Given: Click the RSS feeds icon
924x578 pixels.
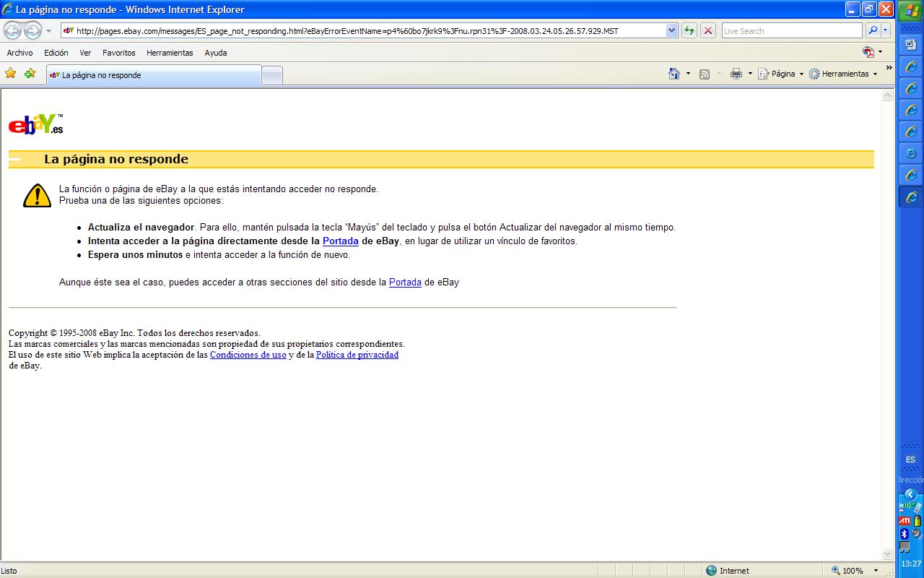Looking at the screenshot, I should [x=705, y=74].
